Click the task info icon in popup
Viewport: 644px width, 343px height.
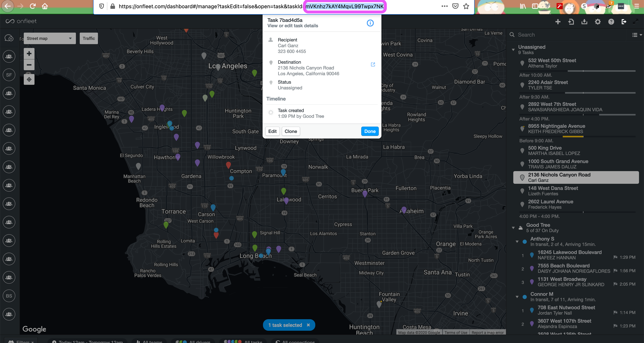coord(370,23)
